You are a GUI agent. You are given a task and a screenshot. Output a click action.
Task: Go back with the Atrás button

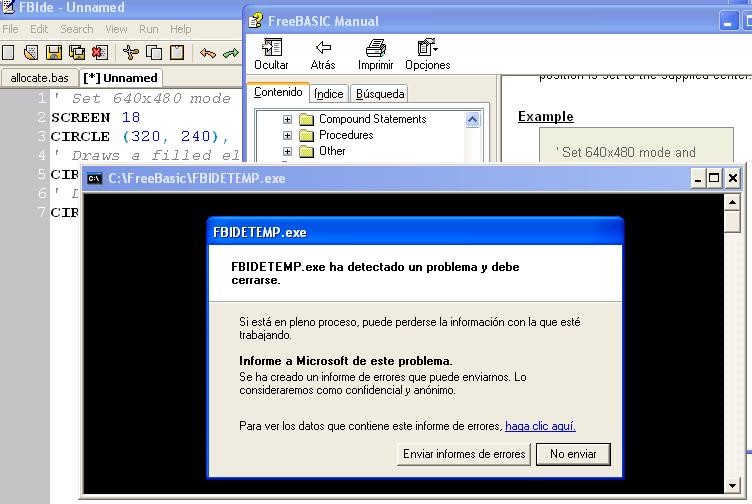tap(323, 54)
